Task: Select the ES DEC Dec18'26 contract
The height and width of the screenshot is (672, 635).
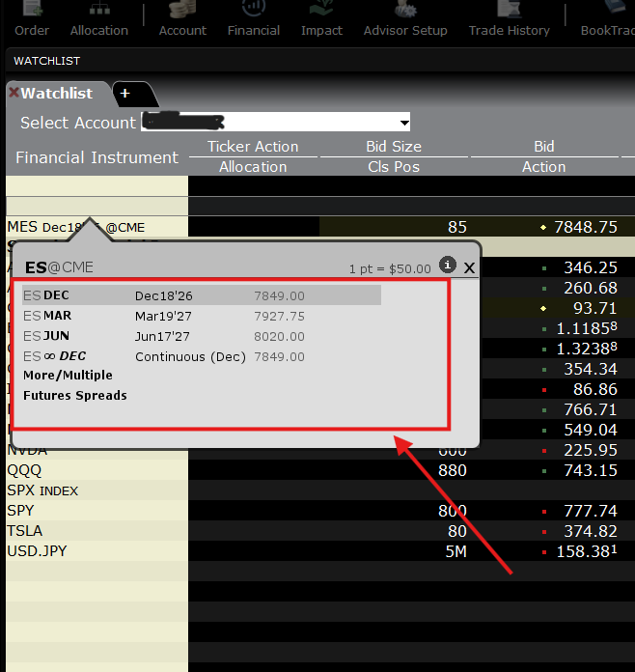Action: [x=202, y=295]
